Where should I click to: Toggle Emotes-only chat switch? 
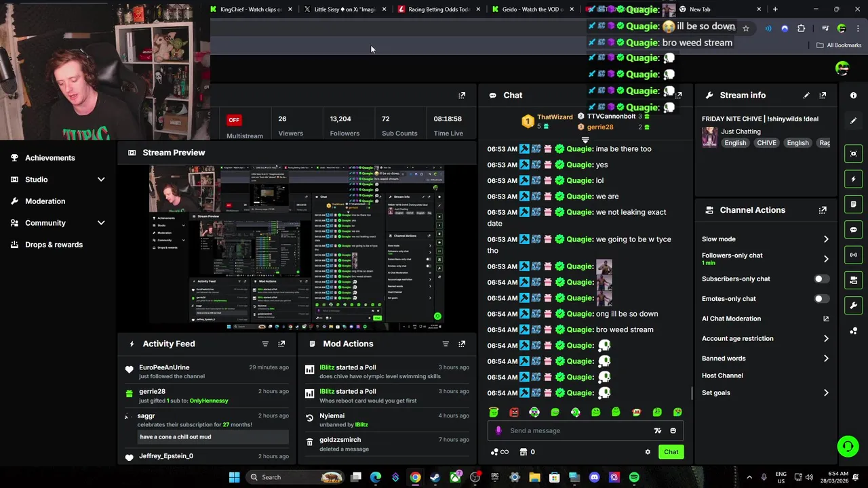tap(821, 298)
